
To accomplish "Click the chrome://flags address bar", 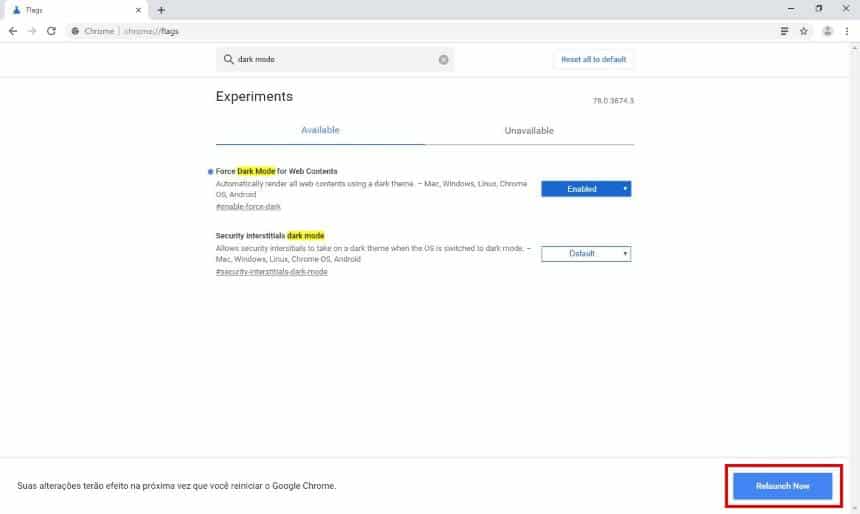I will point(422,31).
